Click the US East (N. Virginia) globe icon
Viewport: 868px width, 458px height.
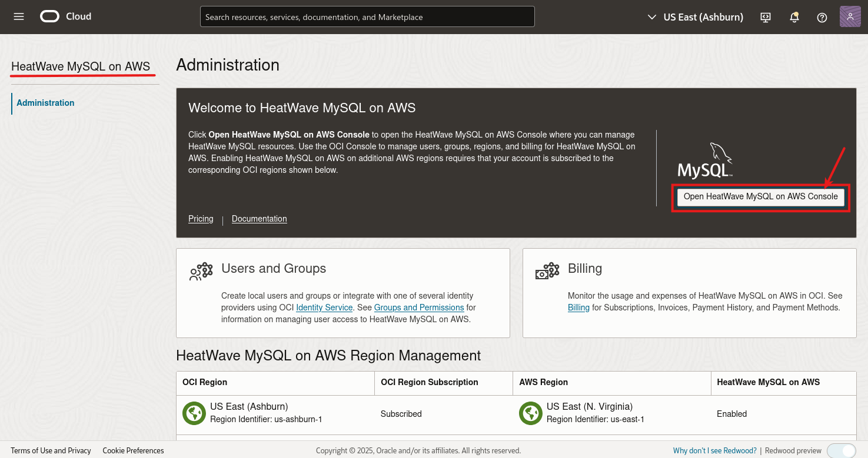tap(530, 413)
